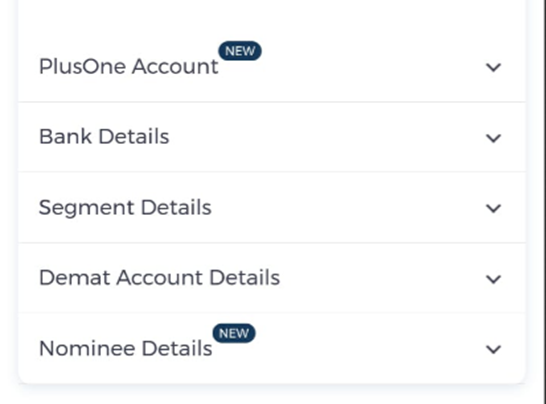Open the Segment Details label
The height and width of the screenshot is (404, 546).
pyautogui.click(x=125, y=208)
